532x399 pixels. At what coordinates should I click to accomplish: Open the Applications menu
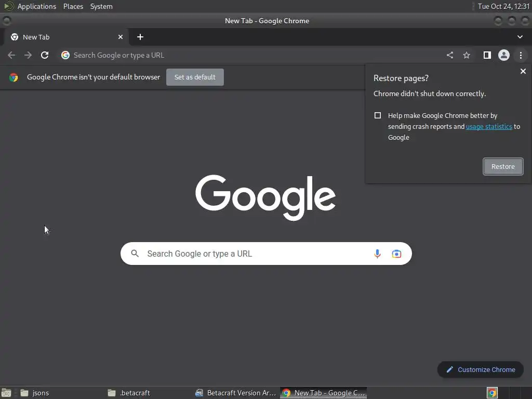coord(37,6)
